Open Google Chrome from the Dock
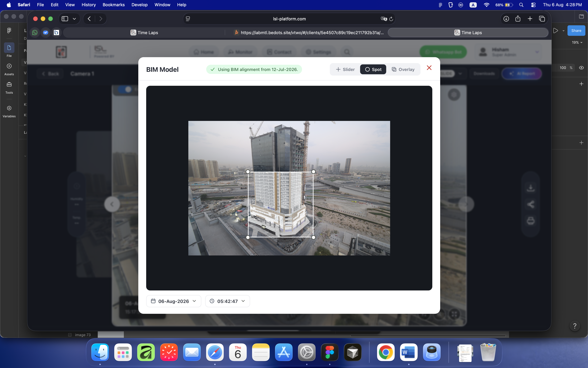Viewport: 588px width, 368px height. [x=386, y=352]
